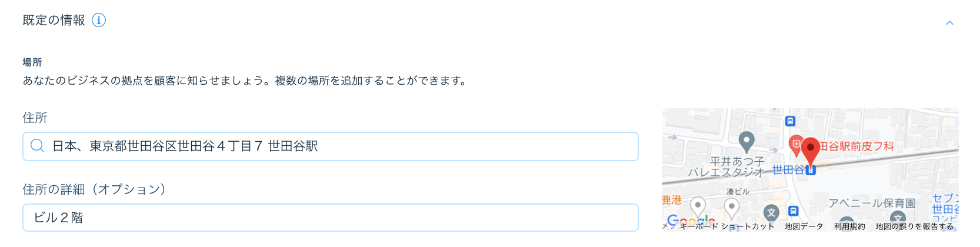
Task: Click the 既定の情報 section heading
Action: point(54,21)
